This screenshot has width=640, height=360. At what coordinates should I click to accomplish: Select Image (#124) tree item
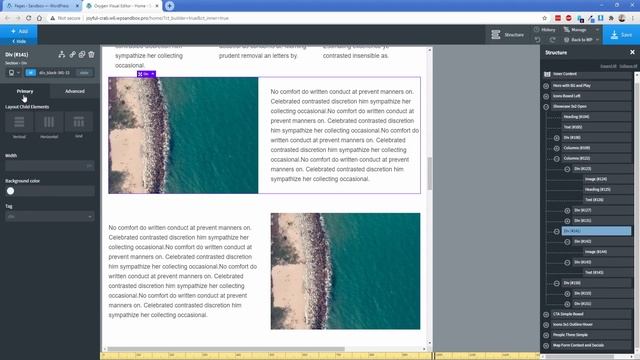coord(607,179)
